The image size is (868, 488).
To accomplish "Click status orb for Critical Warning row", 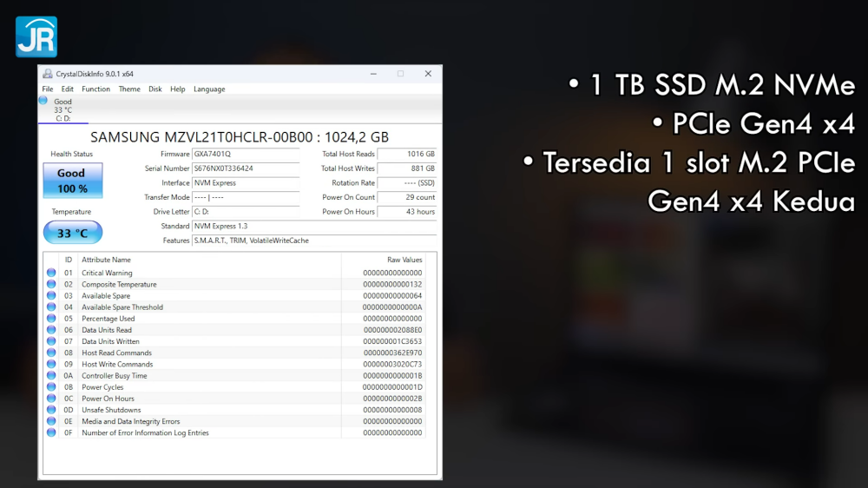I will tap(51, 273).
